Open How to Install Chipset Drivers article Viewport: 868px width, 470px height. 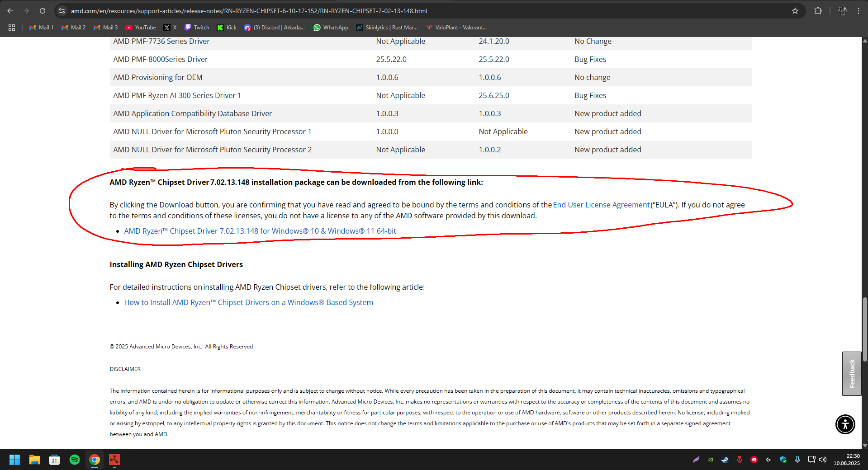[249, 302]
